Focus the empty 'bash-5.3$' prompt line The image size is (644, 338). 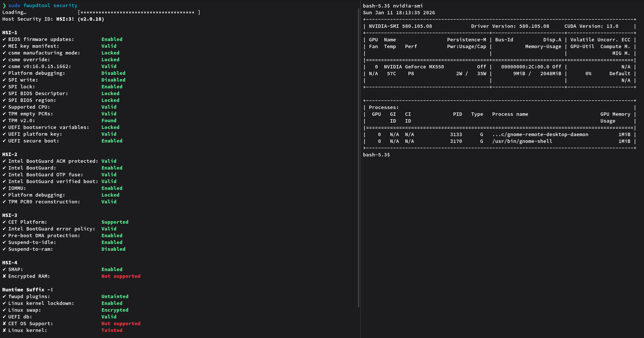376,155
